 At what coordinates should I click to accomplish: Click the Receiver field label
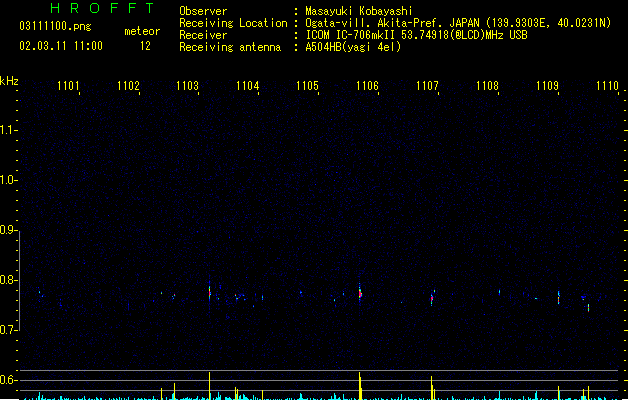[x=203, y=35]
